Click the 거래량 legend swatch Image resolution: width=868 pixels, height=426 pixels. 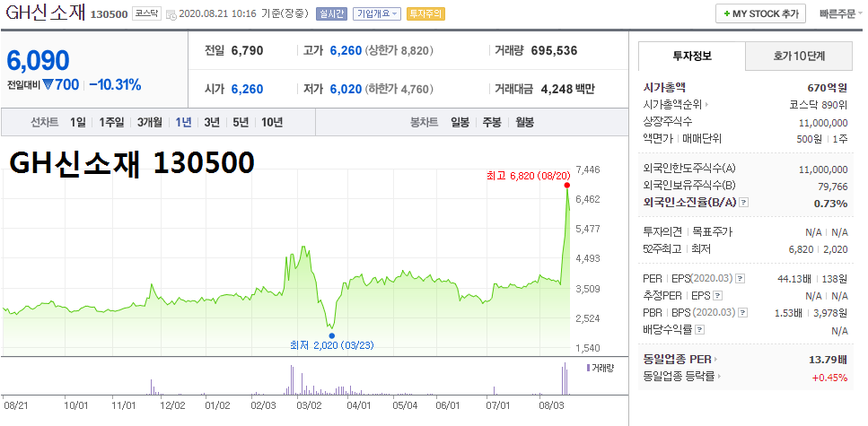(587, 368)
